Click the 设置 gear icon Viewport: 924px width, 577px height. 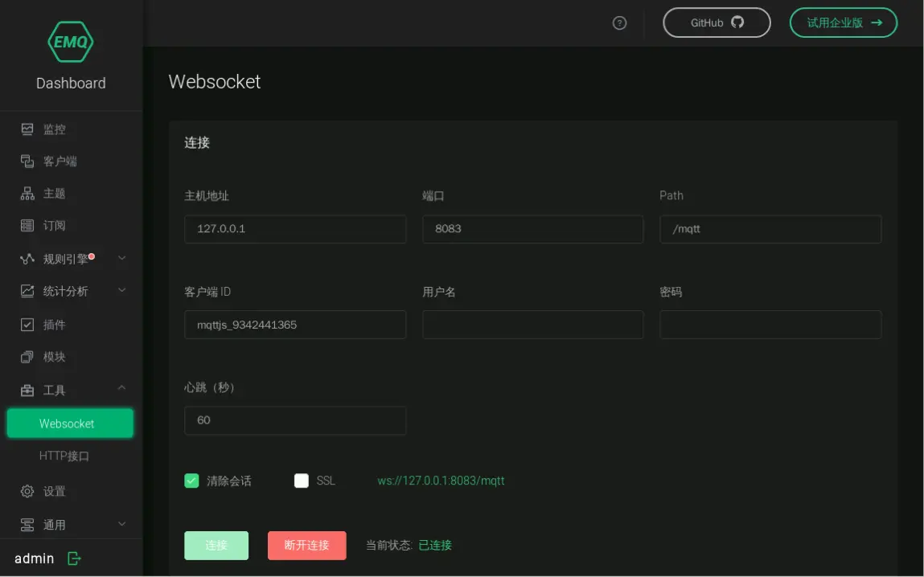(x=27, y=491)
